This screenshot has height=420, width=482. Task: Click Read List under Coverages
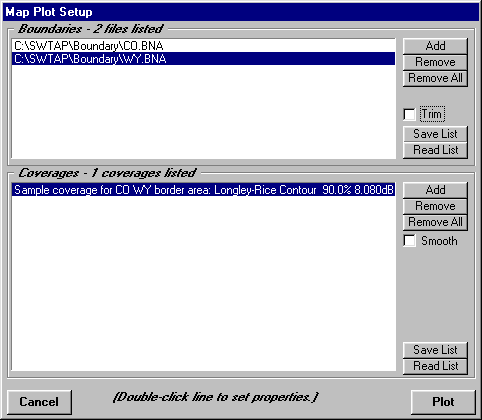[x=435, y=366]
